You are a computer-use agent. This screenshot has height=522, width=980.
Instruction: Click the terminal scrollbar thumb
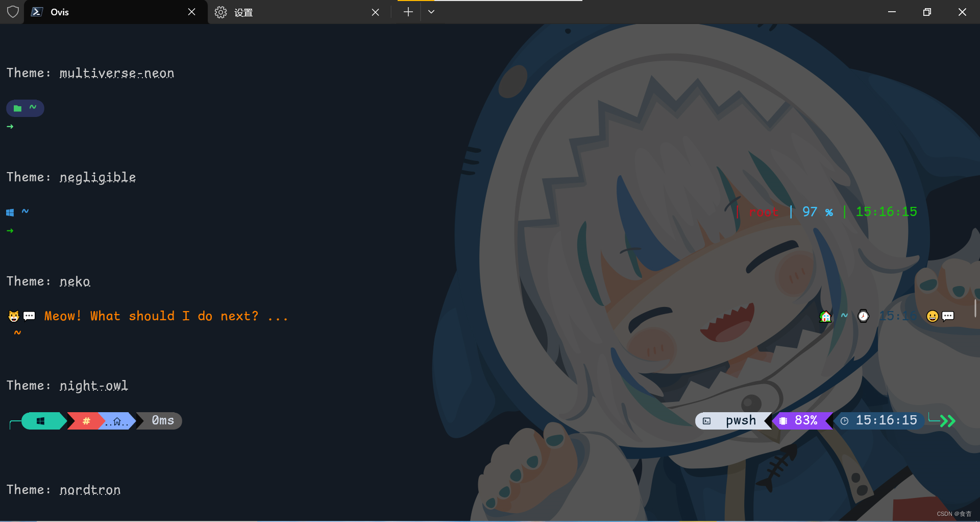click(975, 308)
